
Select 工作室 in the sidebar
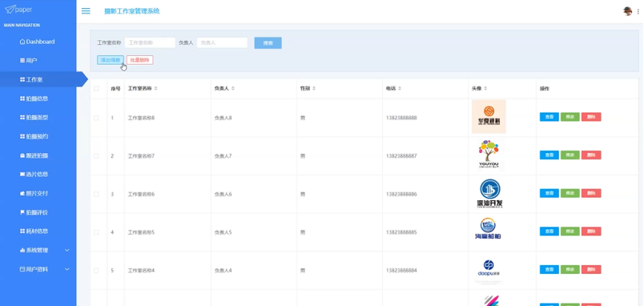tap(38, 79)
